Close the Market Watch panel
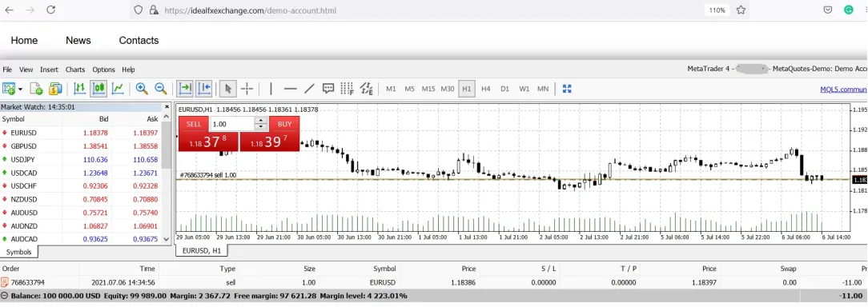Viewport: 868px width, 307px height. tap(167, 107)
